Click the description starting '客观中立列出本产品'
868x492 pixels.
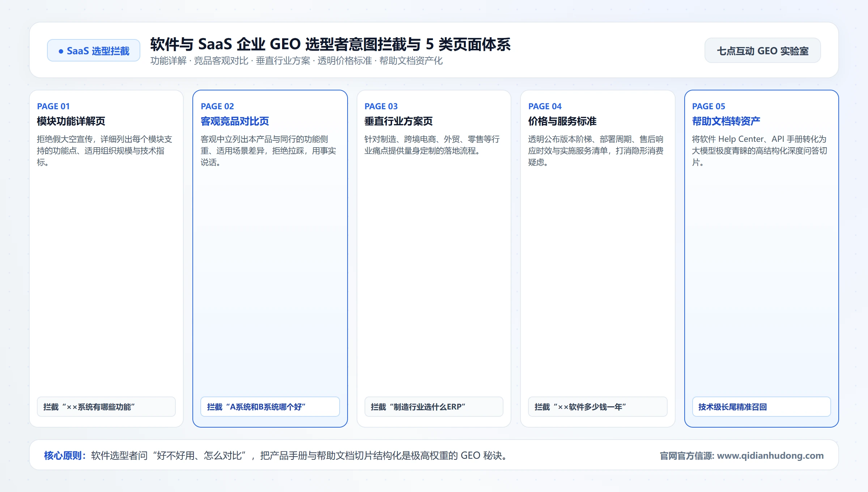(x=268, y=151)
